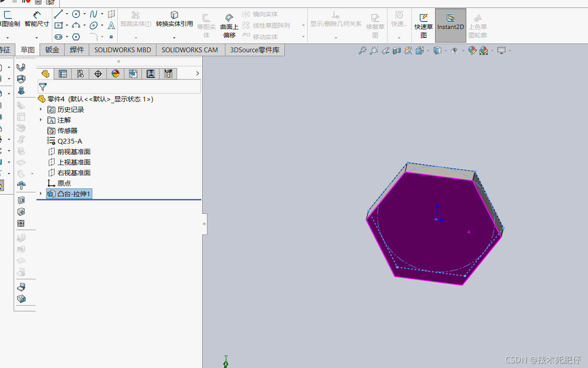Click Section View icon

coord(397,51)
